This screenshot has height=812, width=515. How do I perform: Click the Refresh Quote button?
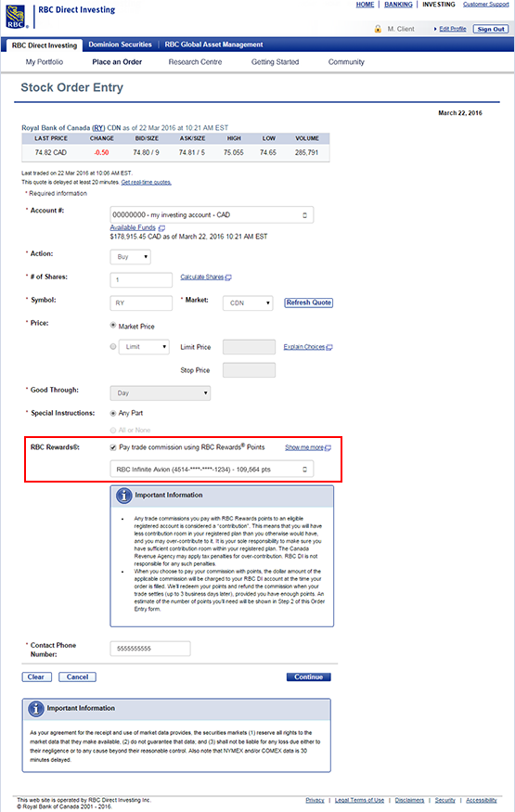click(309, 303)
